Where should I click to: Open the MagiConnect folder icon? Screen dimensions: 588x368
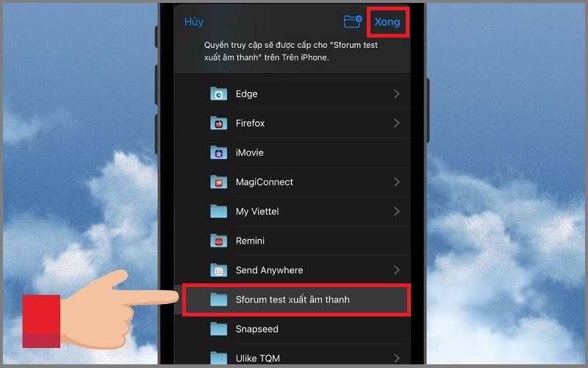click(218, 182)
